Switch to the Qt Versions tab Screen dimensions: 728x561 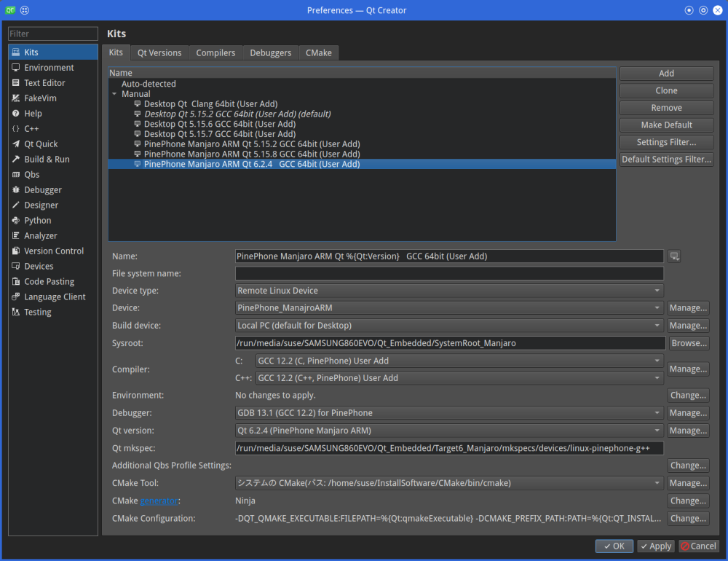(x=159, y=53)
